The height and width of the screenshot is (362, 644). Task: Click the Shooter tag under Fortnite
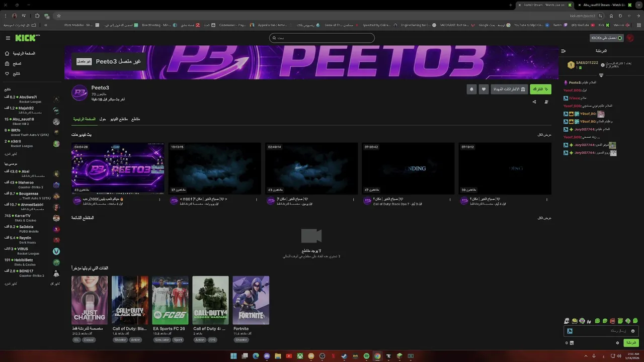[241, 340]
